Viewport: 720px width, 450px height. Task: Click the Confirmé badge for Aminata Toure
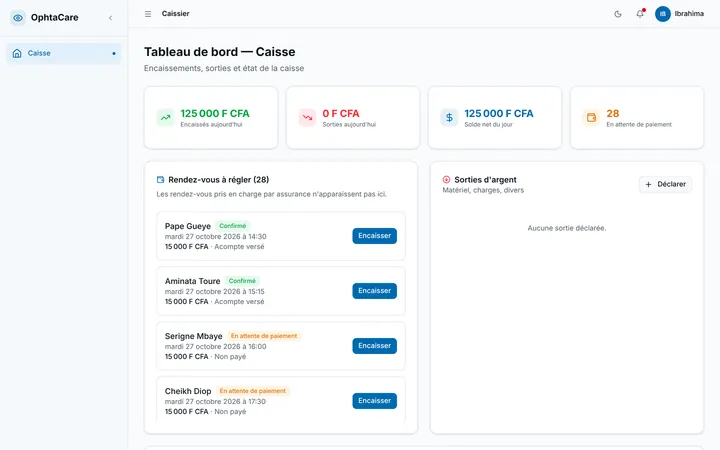click(x=242, y=281)
